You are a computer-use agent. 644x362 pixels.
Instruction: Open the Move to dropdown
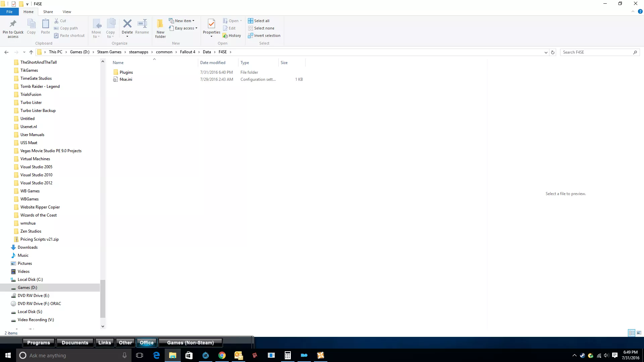[96, 35]
